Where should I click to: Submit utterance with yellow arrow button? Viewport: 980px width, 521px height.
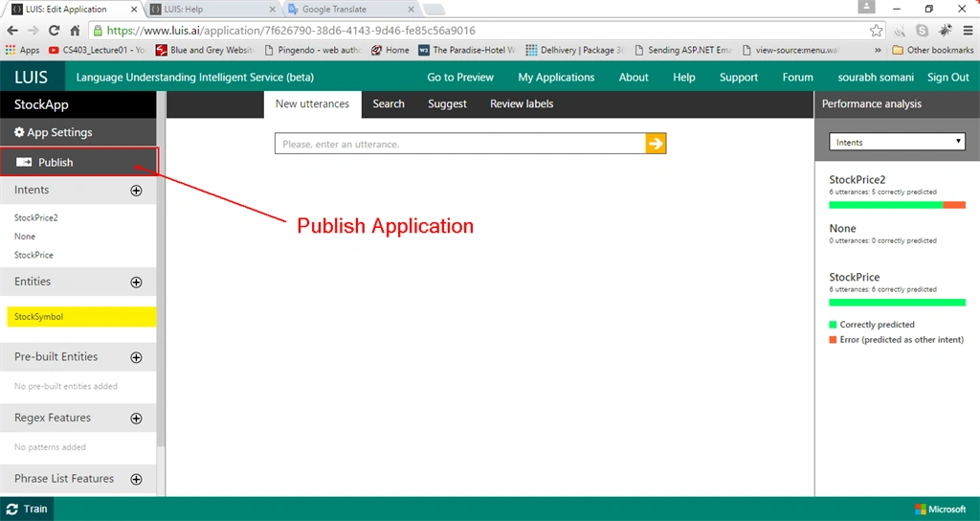pos(656,144)
